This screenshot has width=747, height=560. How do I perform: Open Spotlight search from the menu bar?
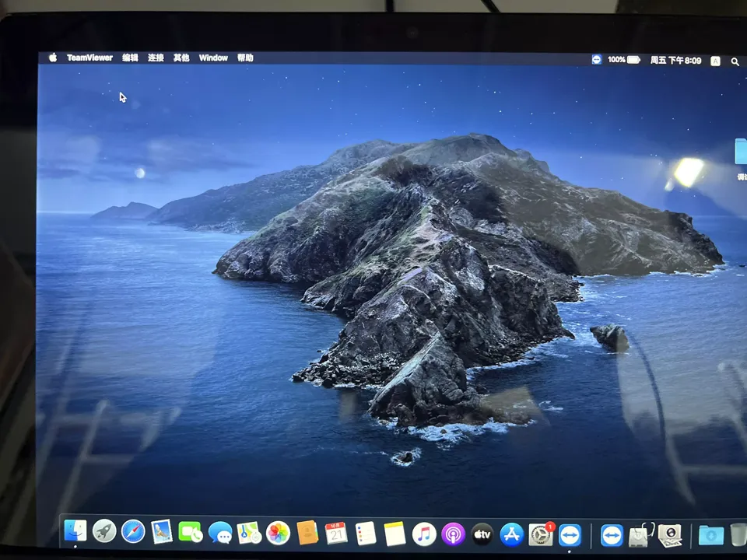[735, 61]
